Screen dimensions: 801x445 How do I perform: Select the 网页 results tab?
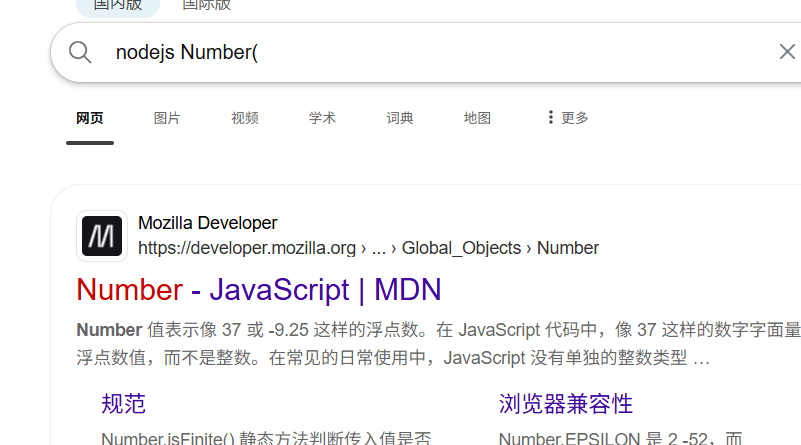(x=90, y=118)
